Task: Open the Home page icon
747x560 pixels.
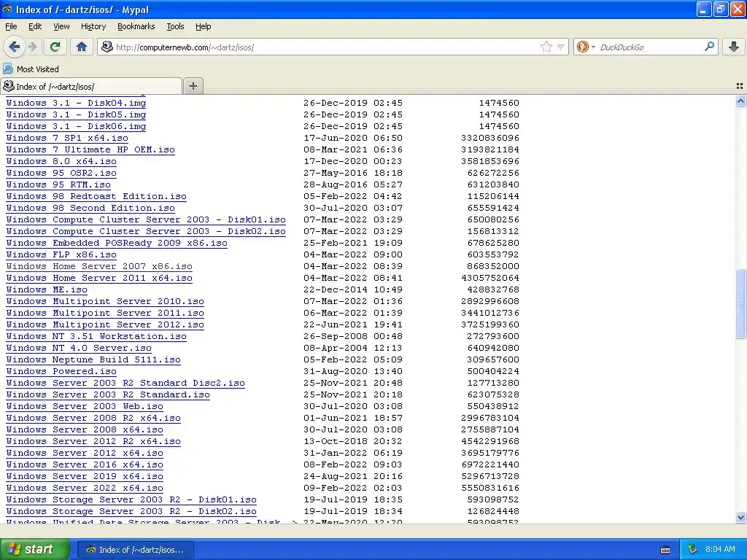Action: coord(82,47)
